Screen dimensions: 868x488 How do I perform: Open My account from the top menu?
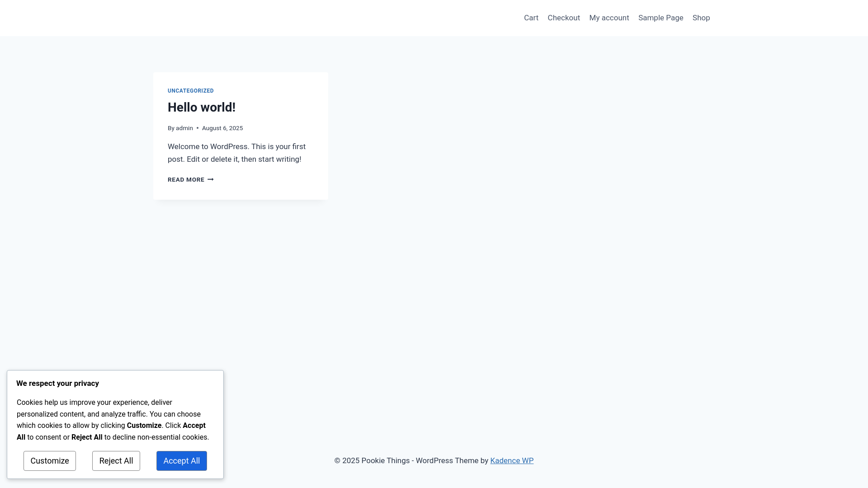(x=609, y=18)
